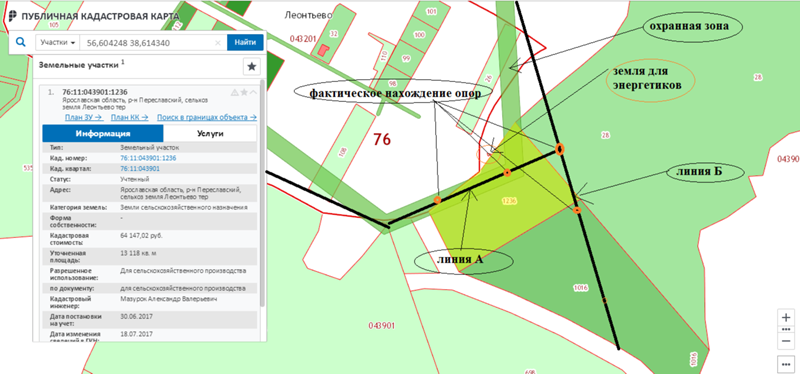The height and width of the screenshot is (374, 800).
Task: Open cadastral quarter 76:11:043901 link
Action: (140, 168)
